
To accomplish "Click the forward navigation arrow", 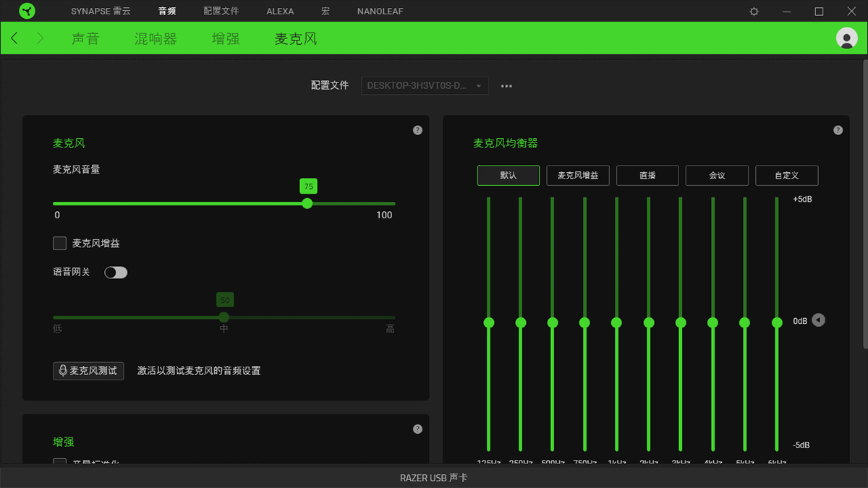I will [40, 38].
